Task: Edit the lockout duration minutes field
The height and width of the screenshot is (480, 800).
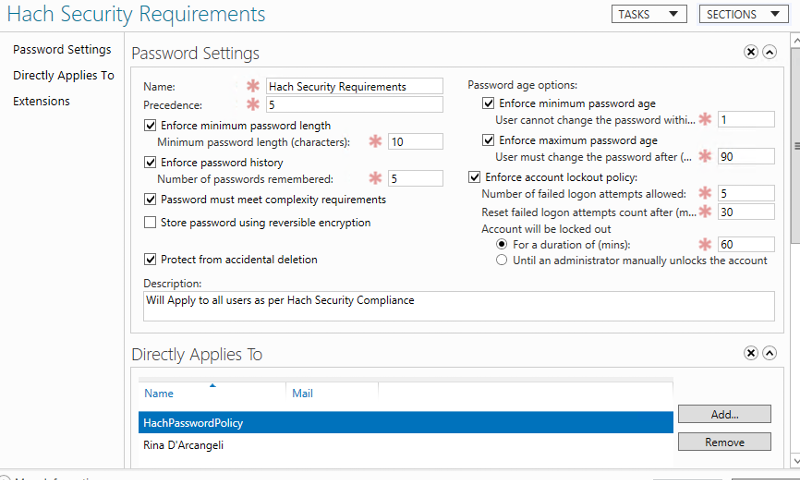Action: pos(746,244)
